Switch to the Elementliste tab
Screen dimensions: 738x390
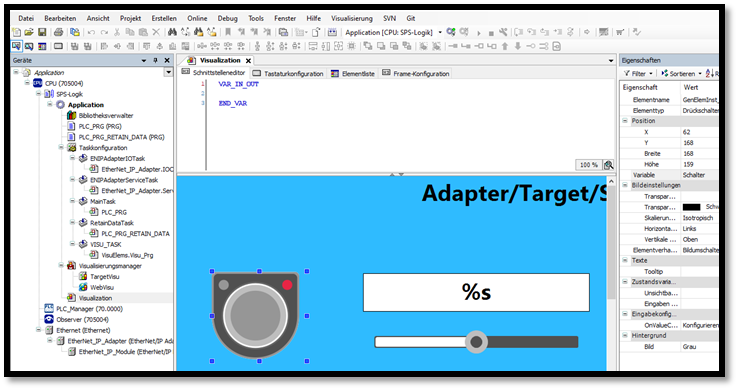[x=353, y=74]
